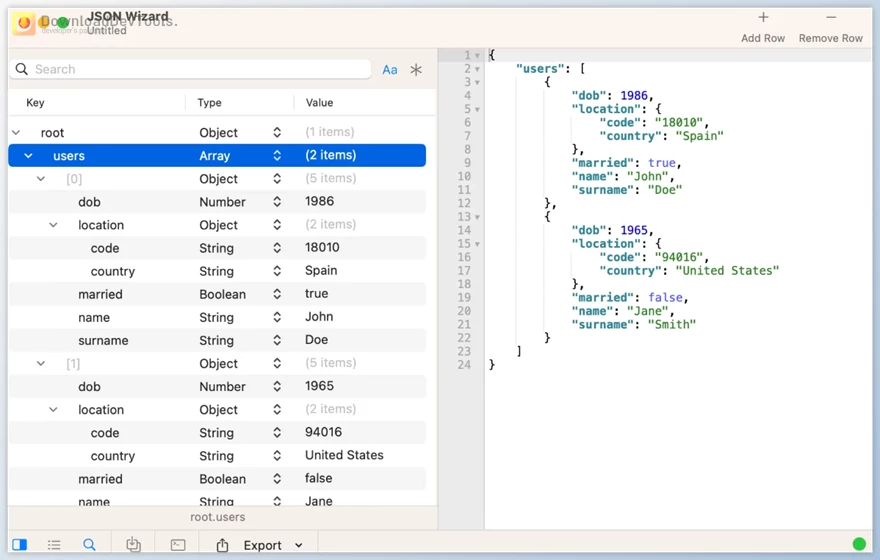Click the share icon beside Export

coord(222,545)
